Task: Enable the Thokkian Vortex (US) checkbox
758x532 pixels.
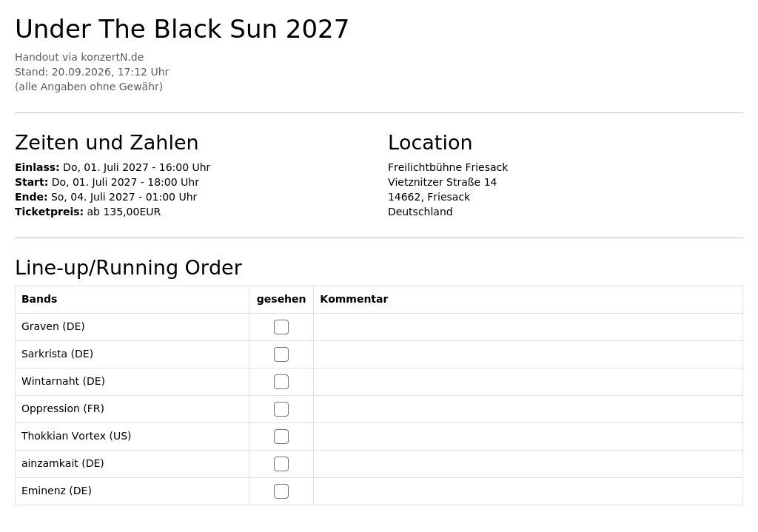Action: coord(281,437)
